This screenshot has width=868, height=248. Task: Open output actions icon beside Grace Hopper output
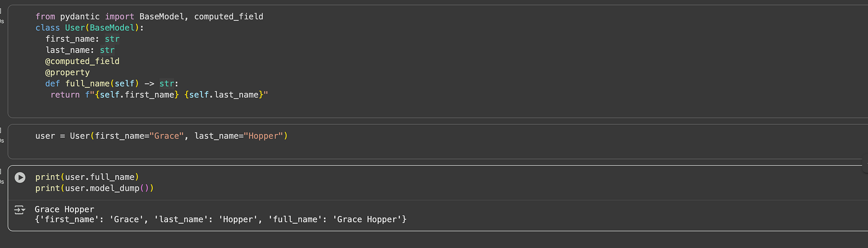pos(20,210)
